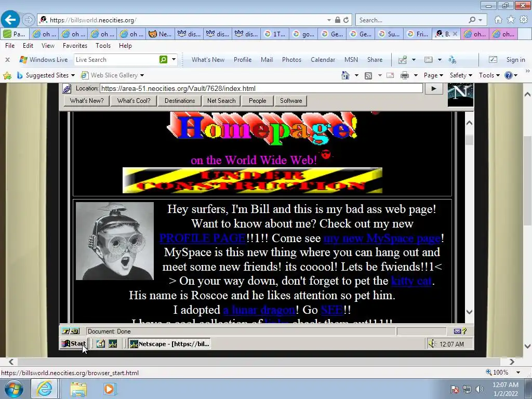Open Windows Explorer from the taskbar
Image resolution: width=532 pixels, height=399 pixels.
(x=79, y=389)
